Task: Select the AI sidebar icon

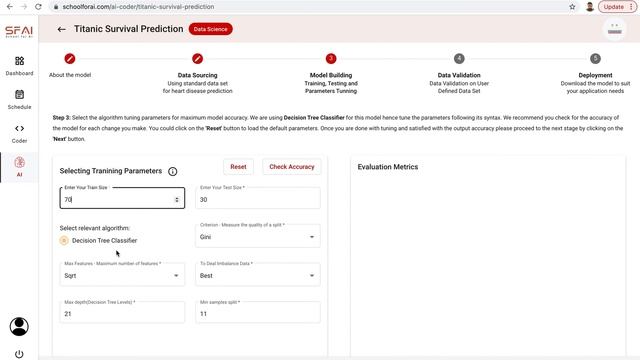Action: 19,162
